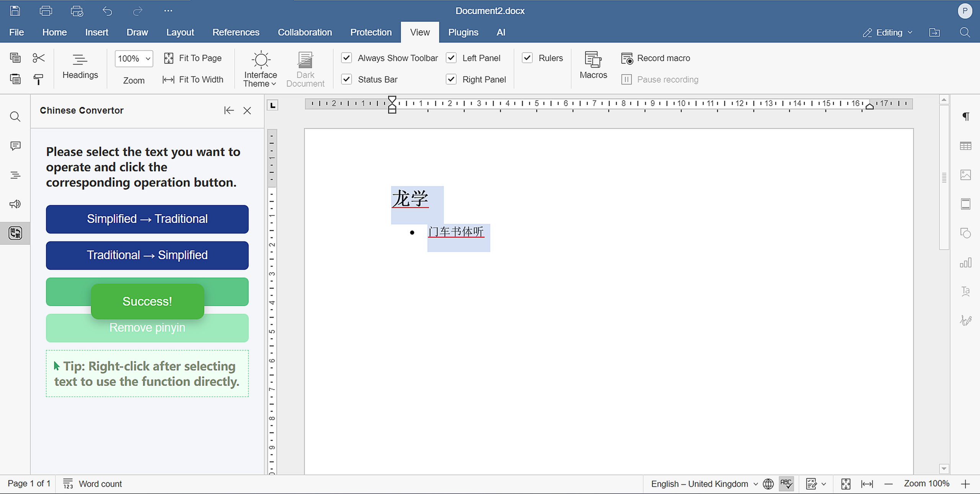Uncheck the Status Bar checkbox
This screenshot has height=494, width=980.
pyautogui.click(x=346, y=79)
